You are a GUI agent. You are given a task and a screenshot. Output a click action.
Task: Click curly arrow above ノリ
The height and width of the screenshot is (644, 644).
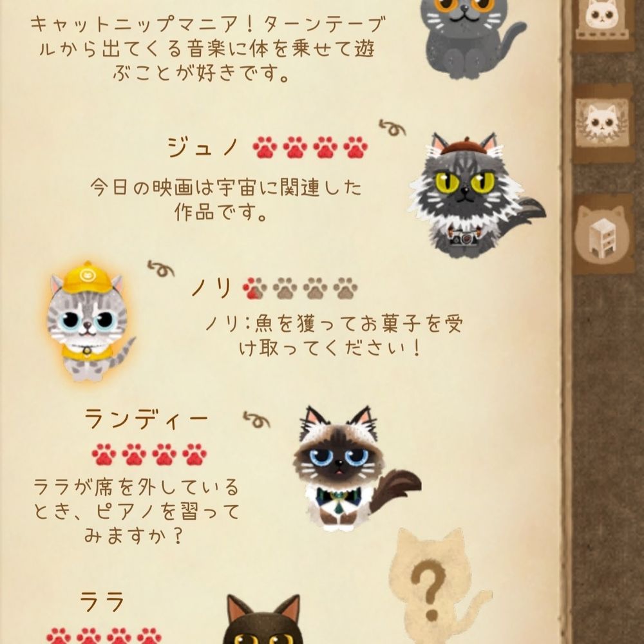coord(161,269)
